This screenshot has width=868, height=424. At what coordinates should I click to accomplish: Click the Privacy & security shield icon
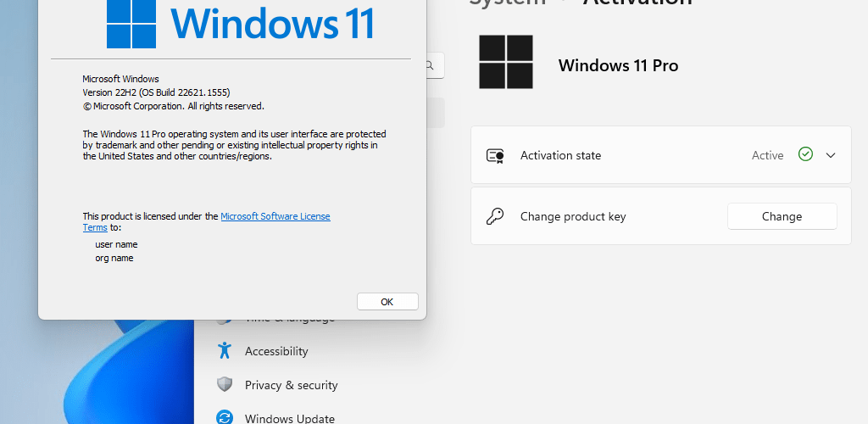click(x=224, y=385)
